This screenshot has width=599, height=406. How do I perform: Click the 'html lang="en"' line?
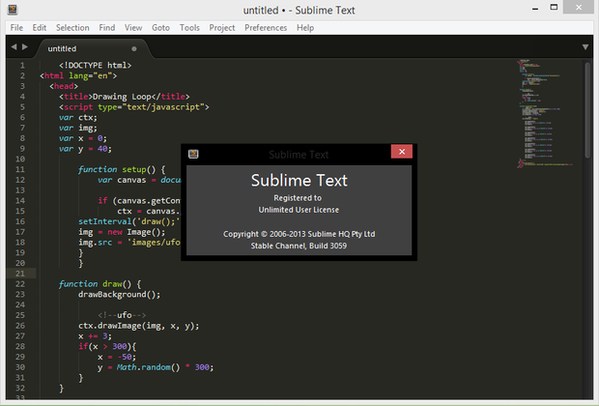pos(78,76)
